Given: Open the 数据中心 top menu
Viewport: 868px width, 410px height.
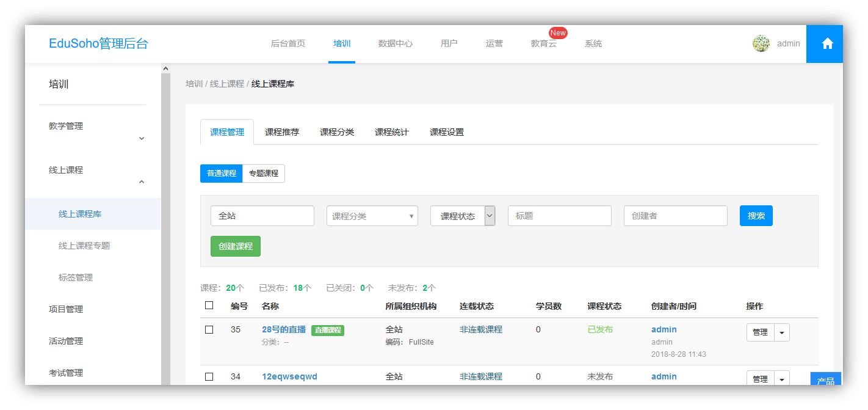Looking at the screenshot, I should [x=395, y=43].
